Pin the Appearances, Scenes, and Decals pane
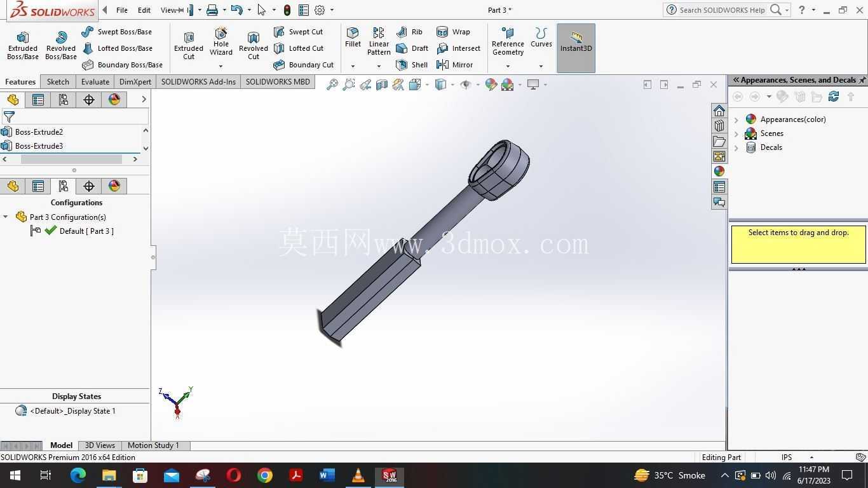Image resolution: width=868 pixels, height=488 pixels. (862, 80)
